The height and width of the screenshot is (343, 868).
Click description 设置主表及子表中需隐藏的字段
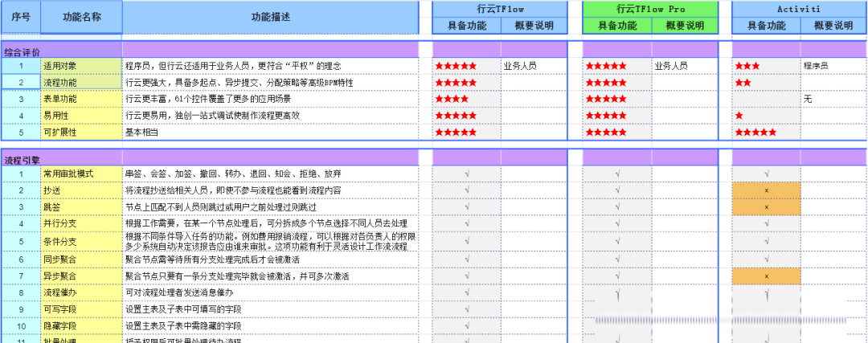270,326
